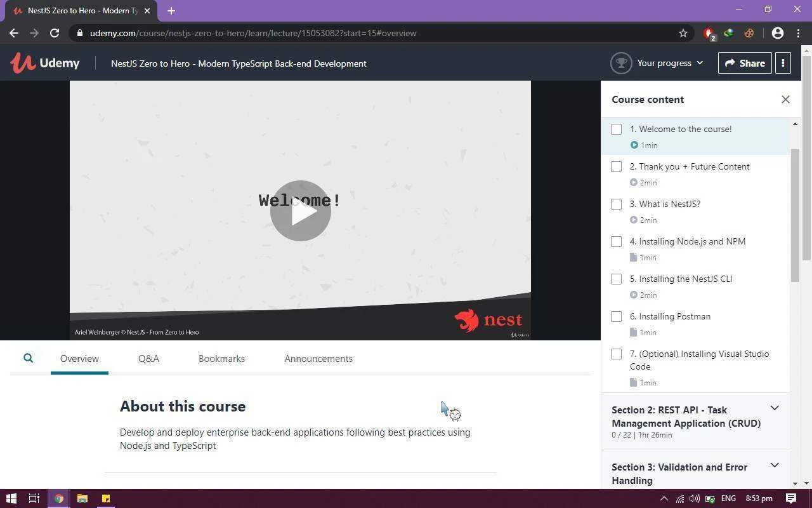
Task: Open the Bookmarks tab
Action: [x=221, y=359]
